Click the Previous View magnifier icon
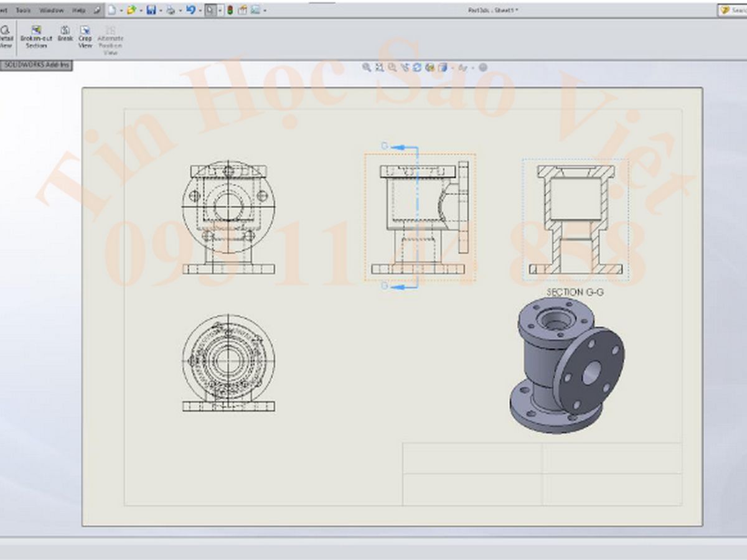 pos(392,67)
